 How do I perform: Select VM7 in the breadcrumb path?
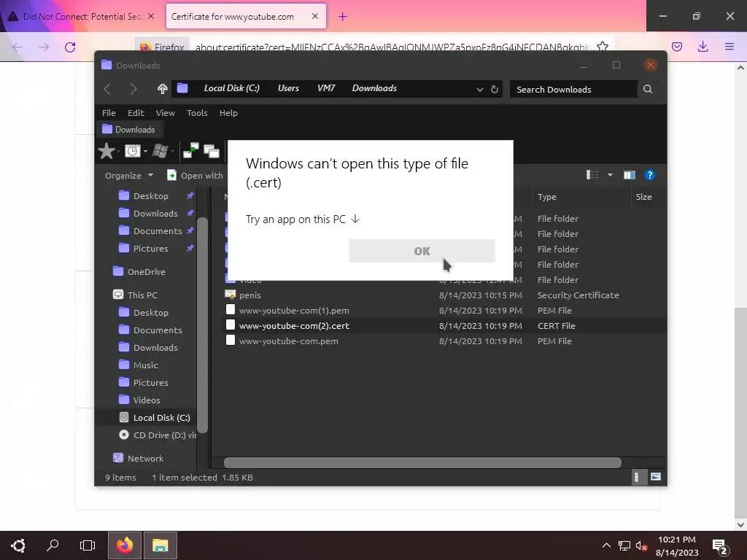326,88
